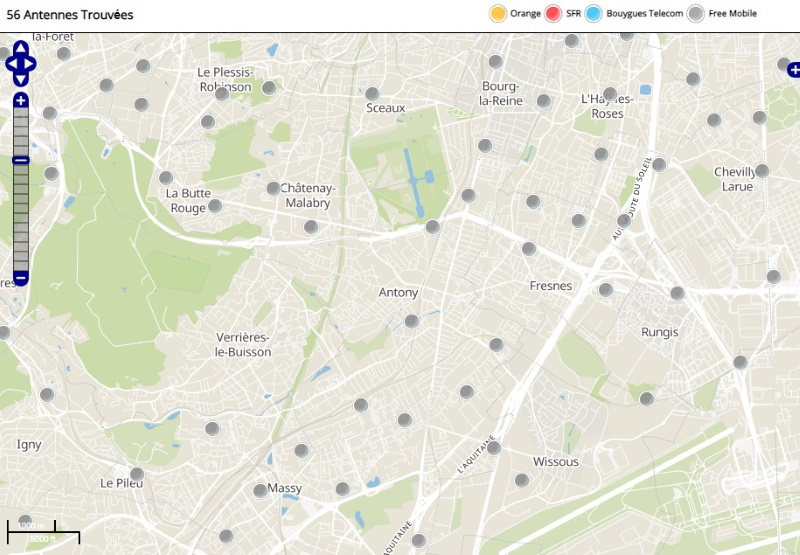
Task: Pan the map left
Action: point(11,65)
